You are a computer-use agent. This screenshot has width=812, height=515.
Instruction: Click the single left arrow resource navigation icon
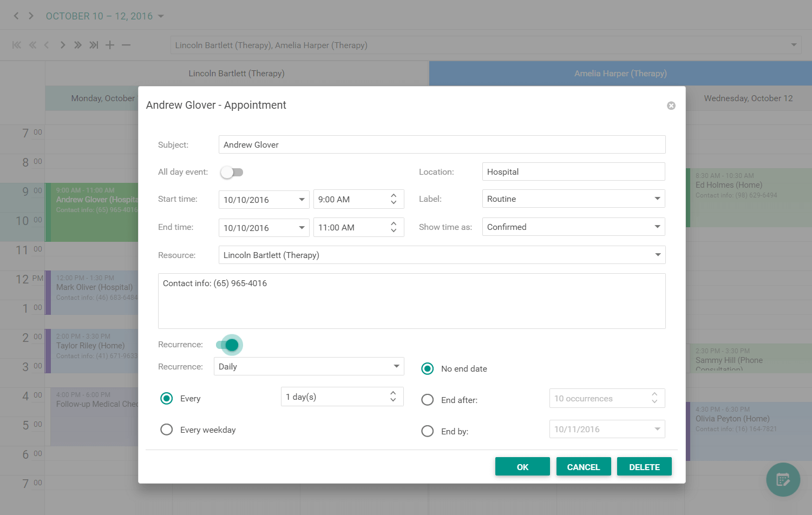(46, 45)
